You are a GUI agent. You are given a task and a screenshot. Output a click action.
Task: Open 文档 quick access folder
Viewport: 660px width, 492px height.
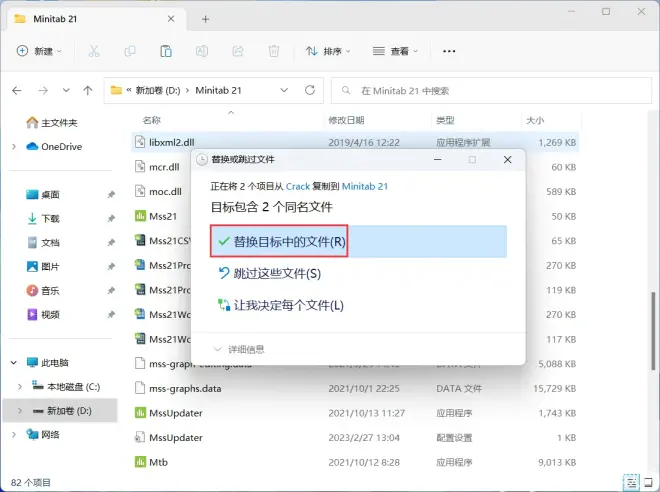43,242
